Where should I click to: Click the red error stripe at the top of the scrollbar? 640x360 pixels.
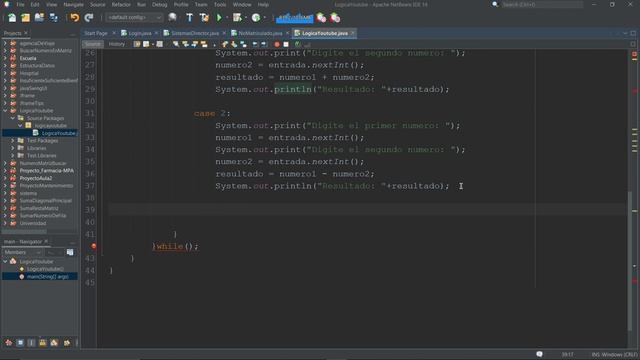click(634, 54)
